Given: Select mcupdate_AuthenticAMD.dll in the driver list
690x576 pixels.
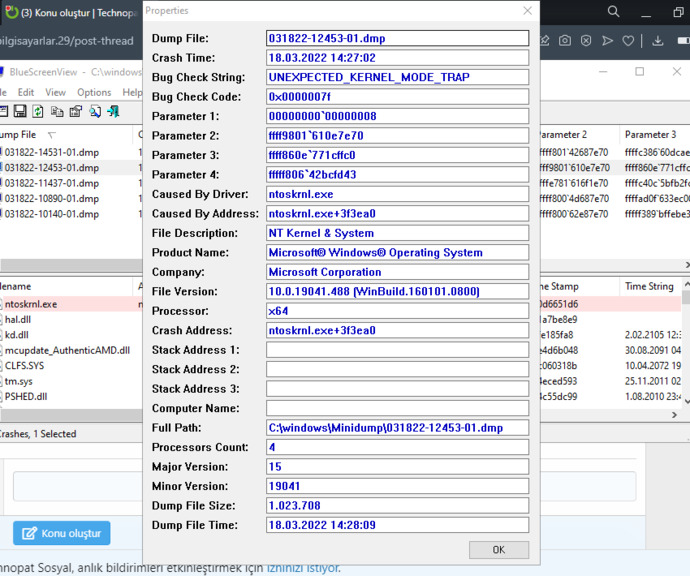Looking at the screenshot, I should pos(67,350).
